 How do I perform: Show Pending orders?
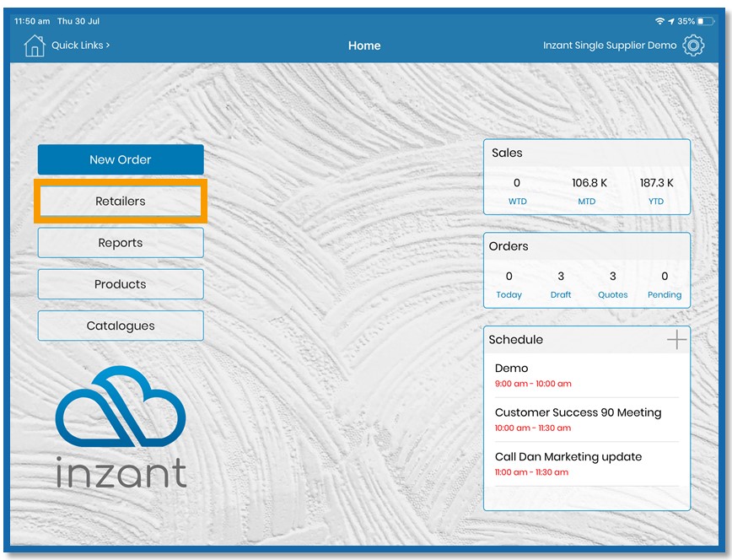665,285
